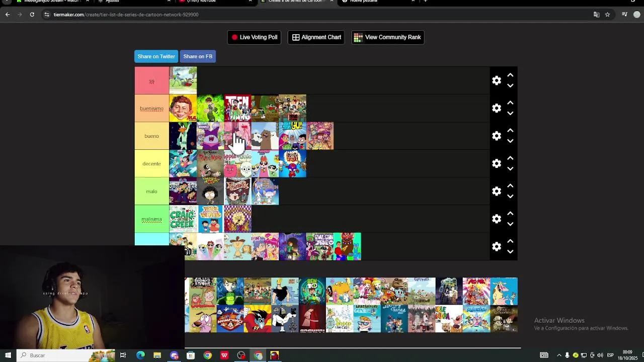This screenshot has width=644, height=362.
Task: Select the green malisima tier label
Action: coord(151,219)
